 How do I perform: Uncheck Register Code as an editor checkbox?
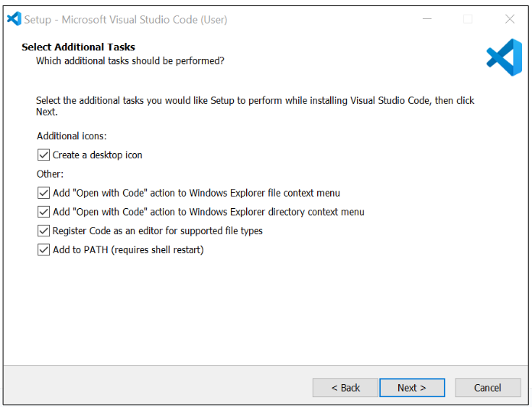point(44,231)
